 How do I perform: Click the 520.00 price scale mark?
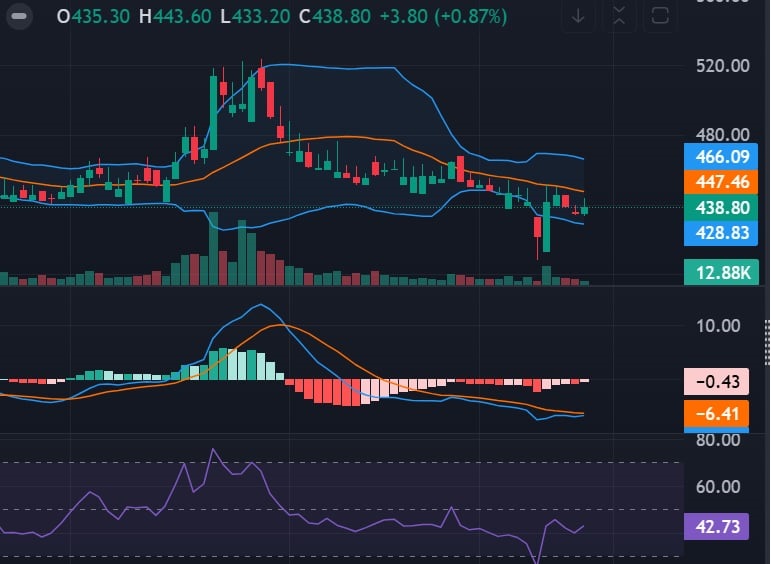coord(722,66)
